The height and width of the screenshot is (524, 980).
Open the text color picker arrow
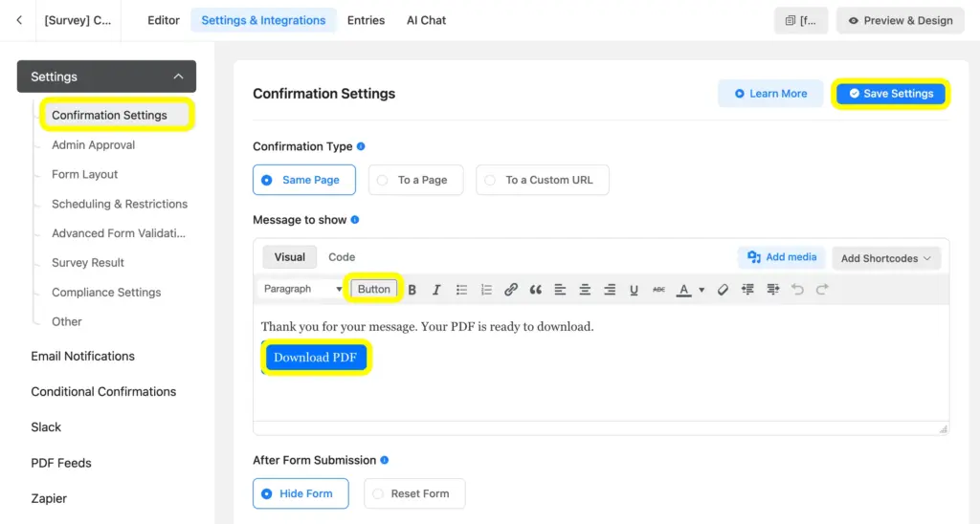tap(702, 289)
